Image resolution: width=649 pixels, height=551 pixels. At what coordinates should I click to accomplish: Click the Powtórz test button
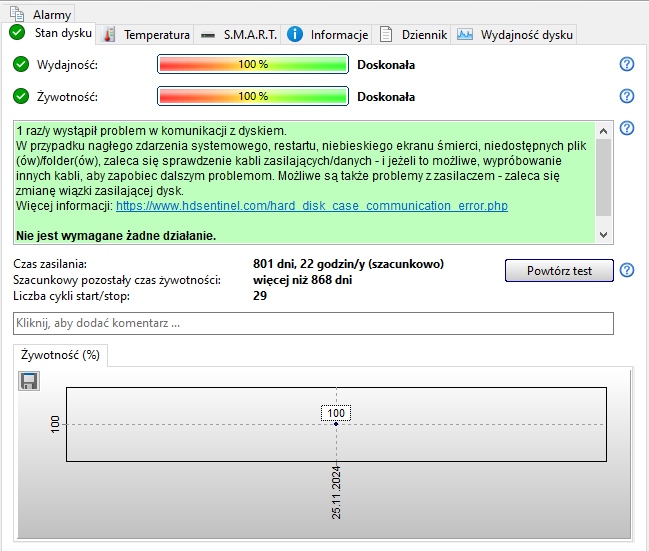click(559, 271)
